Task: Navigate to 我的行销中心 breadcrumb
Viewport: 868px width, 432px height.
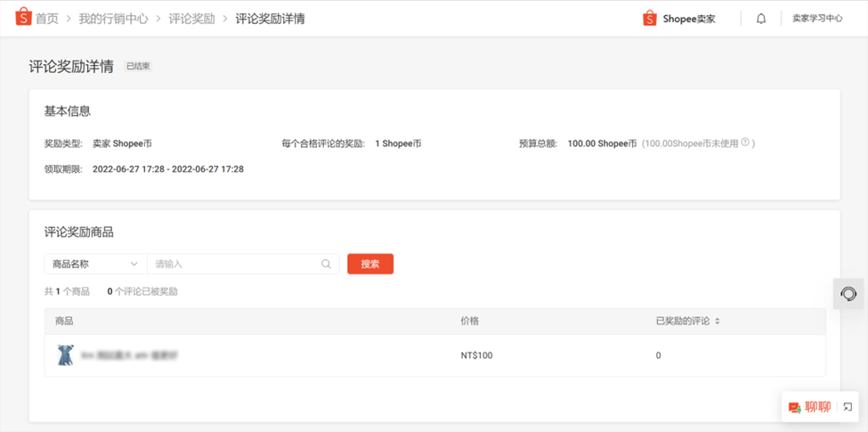Action: (x=113, y=19)
